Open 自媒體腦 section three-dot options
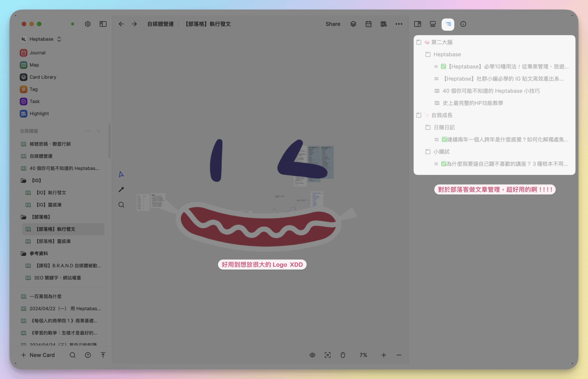588x379 pixels. pos(88,131)
